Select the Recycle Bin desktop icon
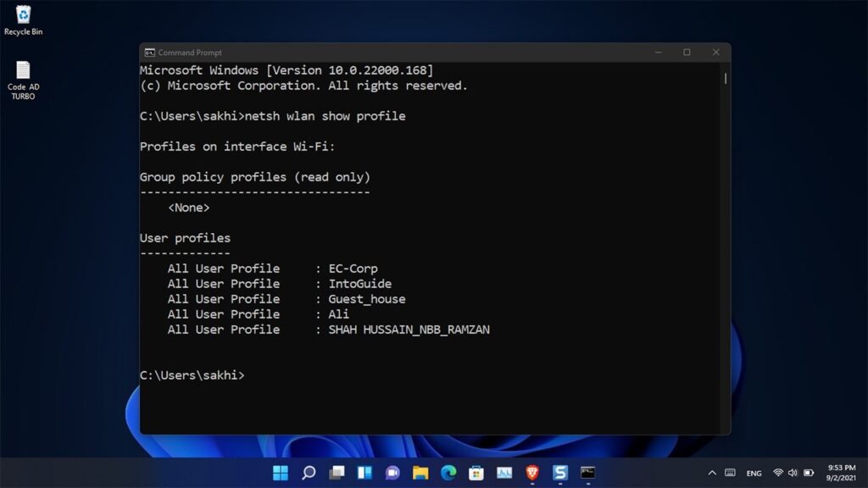868x488 pixels. 23,20
